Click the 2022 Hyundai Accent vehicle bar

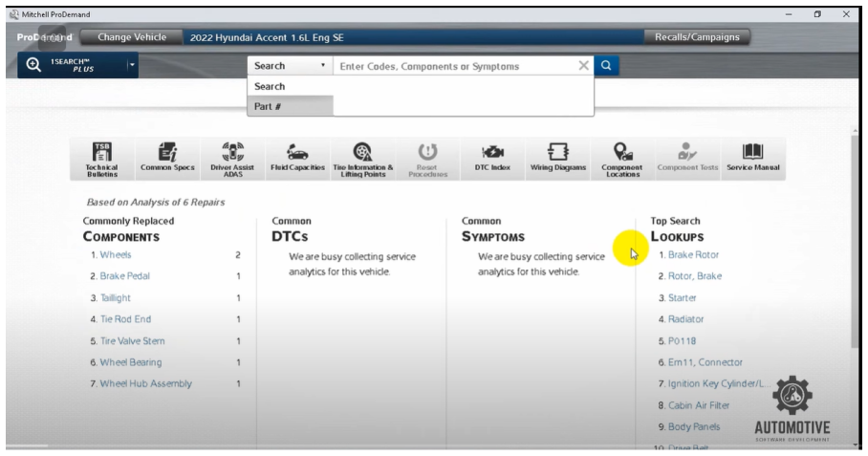pyautogui.click(x=413, y=37)
